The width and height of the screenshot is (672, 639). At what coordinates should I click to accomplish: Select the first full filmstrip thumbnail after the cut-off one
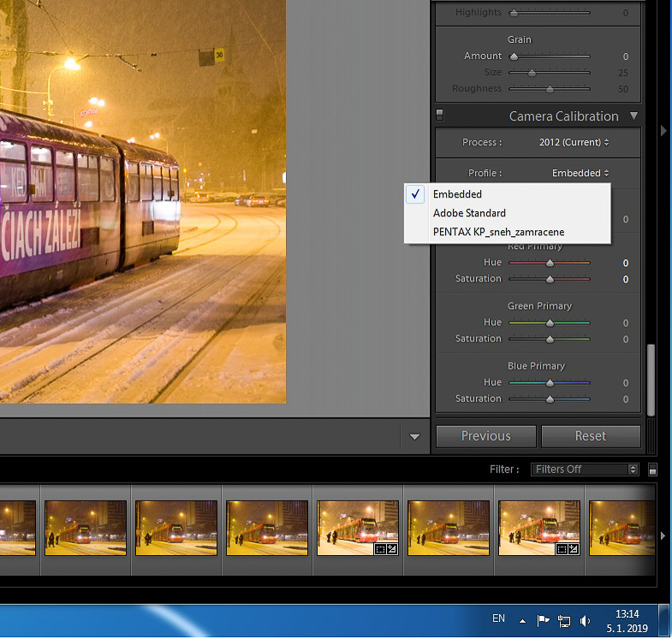86,528
